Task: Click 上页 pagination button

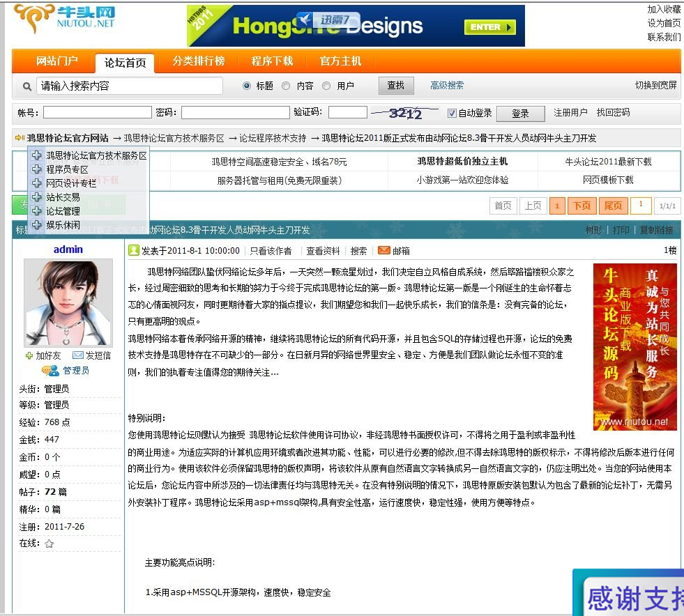Action: [x=533, y=206]
